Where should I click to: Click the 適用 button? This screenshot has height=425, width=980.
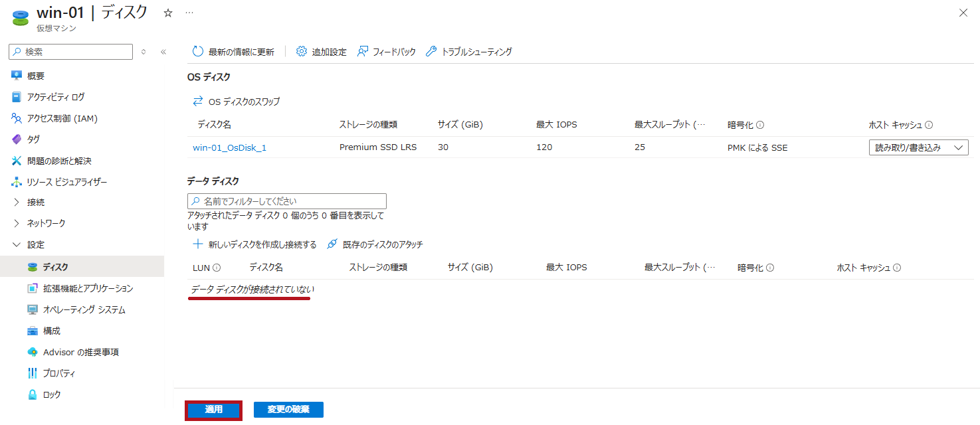point(213,410)
